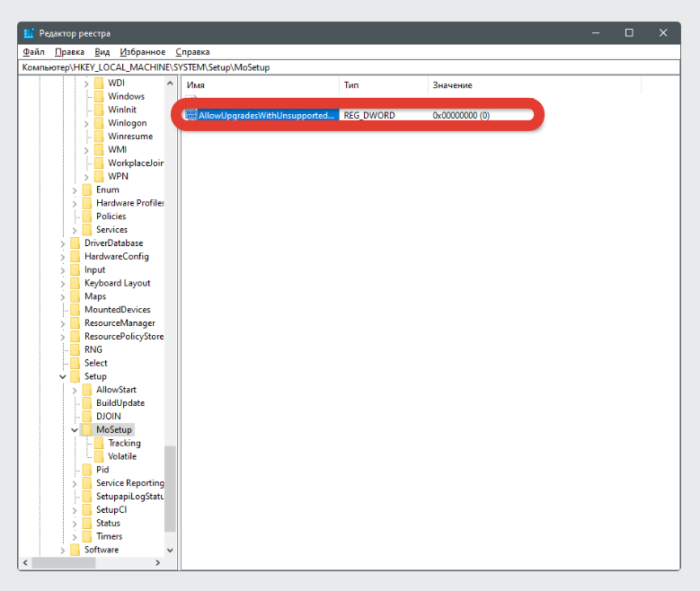Click the tree horizontal scrollbar thumb
Viewport: 700px width, 591px height.
click(x=64, y=563)
